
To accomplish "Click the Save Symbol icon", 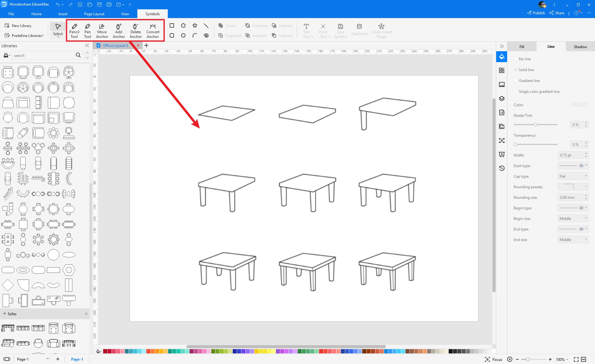I will tap(340, 30).
